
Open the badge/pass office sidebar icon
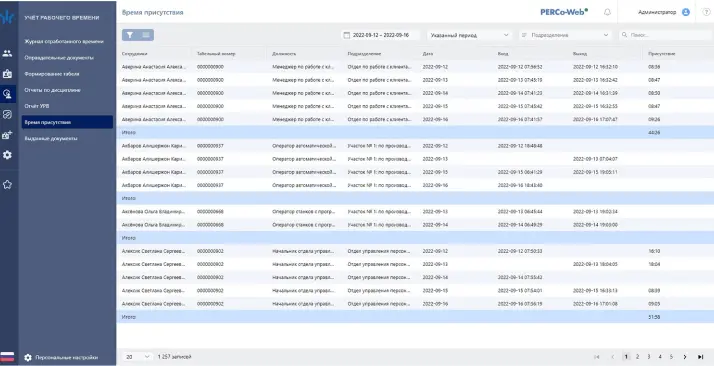coord(7,73)
